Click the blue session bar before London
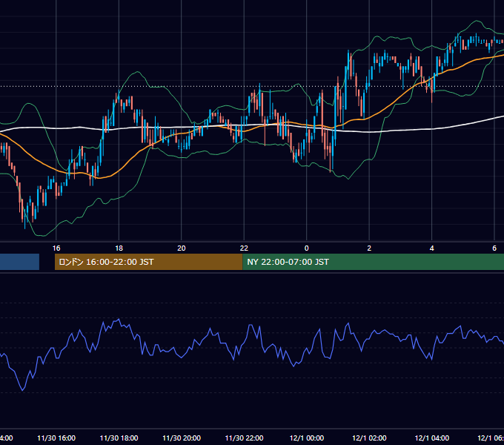 (19, 262)
